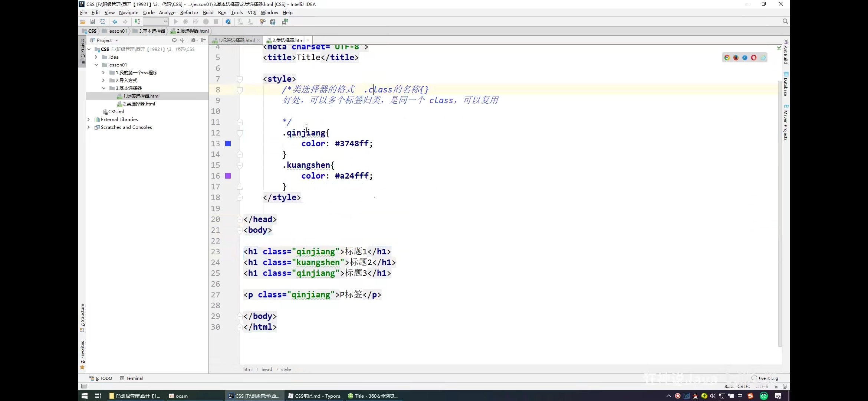Click the #3748ff blue color swatch

[228, 144]
